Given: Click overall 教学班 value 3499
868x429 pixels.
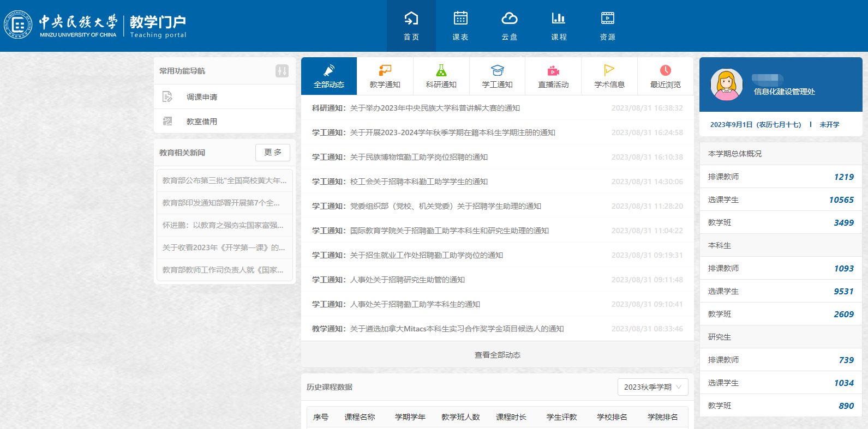Looking at the screenshot, I should pos(844,222).
